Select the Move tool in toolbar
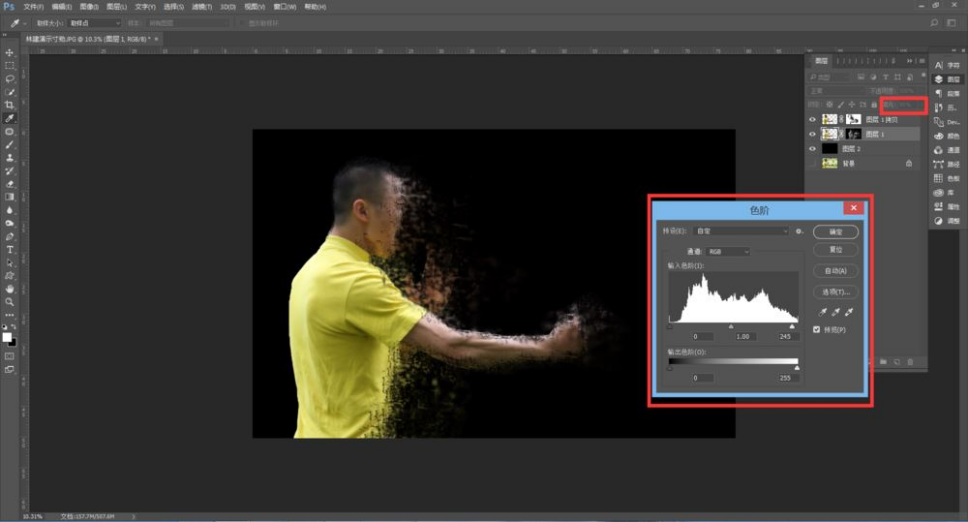The image size is (968, 522). click(x=10, y=52)
